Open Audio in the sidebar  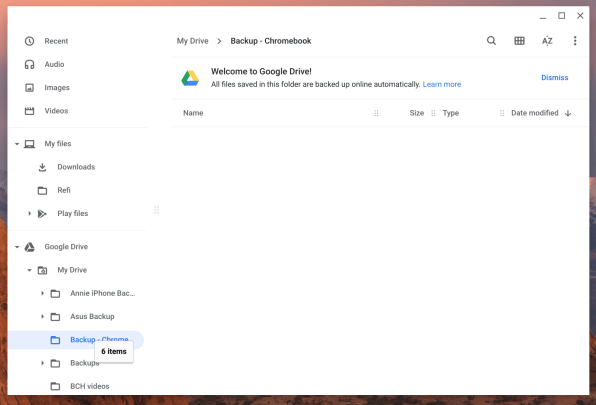click(x=54, y=64)
